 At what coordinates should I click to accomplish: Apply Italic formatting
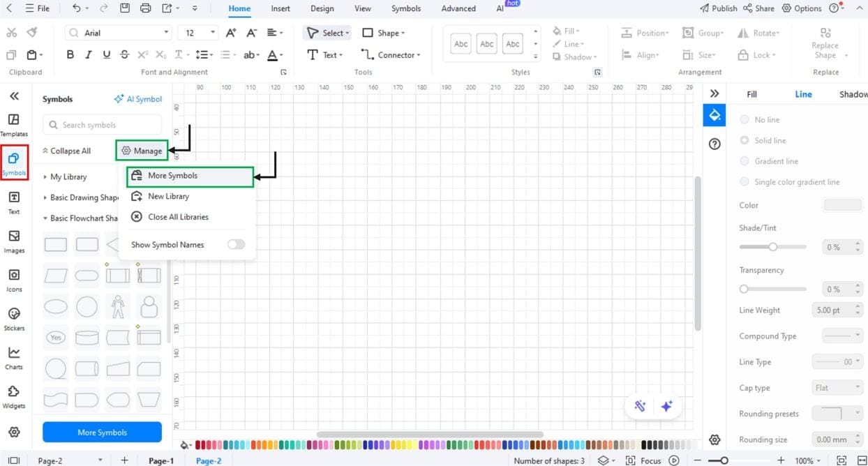tap(88, 55)
